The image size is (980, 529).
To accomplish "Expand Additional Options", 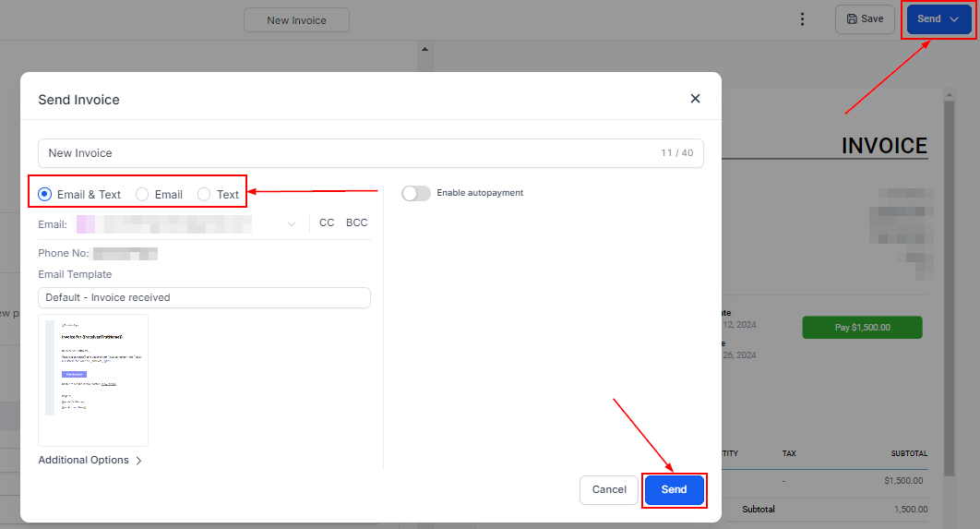I will 90,460.
